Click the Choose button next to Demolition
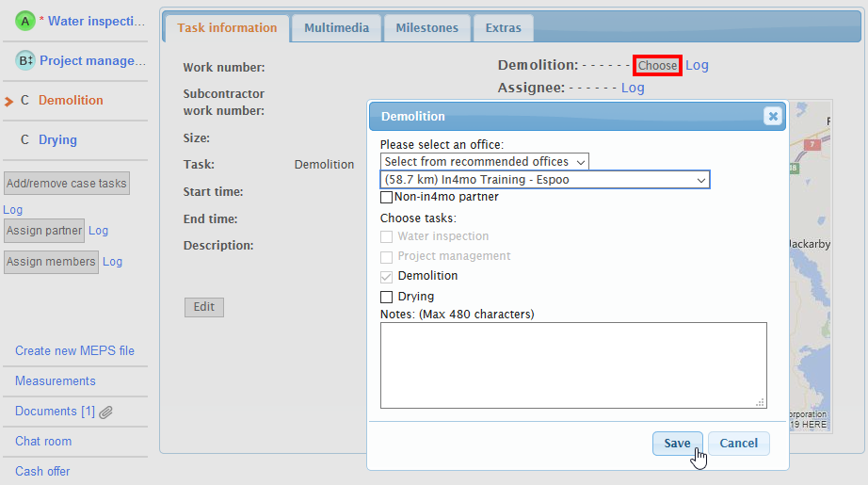The image size is (868, 485). click(x=657, y=66)
